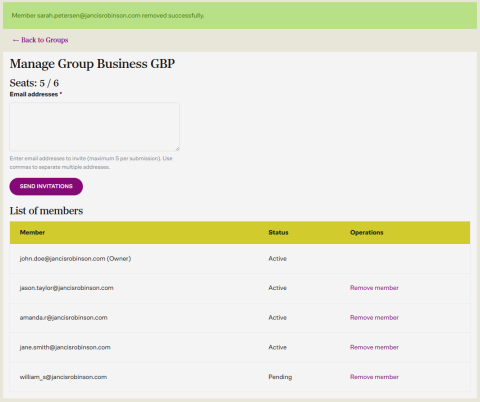Click the Manage Group Business GBP heading
This screenshot has width=480, height=402.
[x=92, y=64]
